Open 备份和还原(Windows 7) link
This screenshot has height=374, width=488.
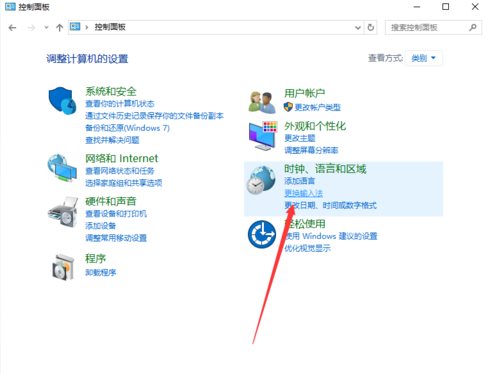(127, 128)
